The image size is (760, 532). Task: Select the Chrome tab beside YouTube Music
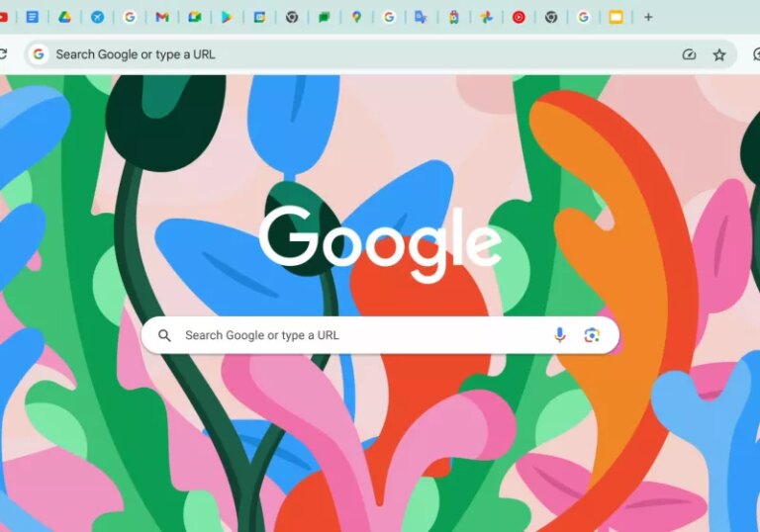pos(551,18)
